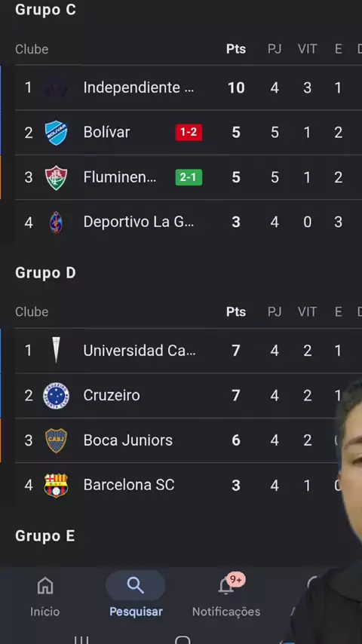Tap the Bolívar club crest
Viewport: 362px width, 644px height.
click(x=56, y=133)
